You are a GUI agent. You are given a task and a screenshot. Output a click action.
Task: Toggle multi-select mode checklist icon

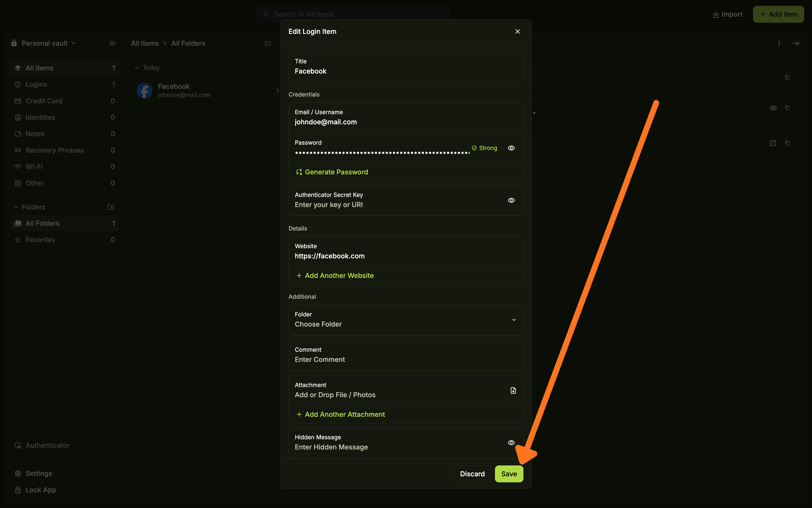[x=268, y=43]
